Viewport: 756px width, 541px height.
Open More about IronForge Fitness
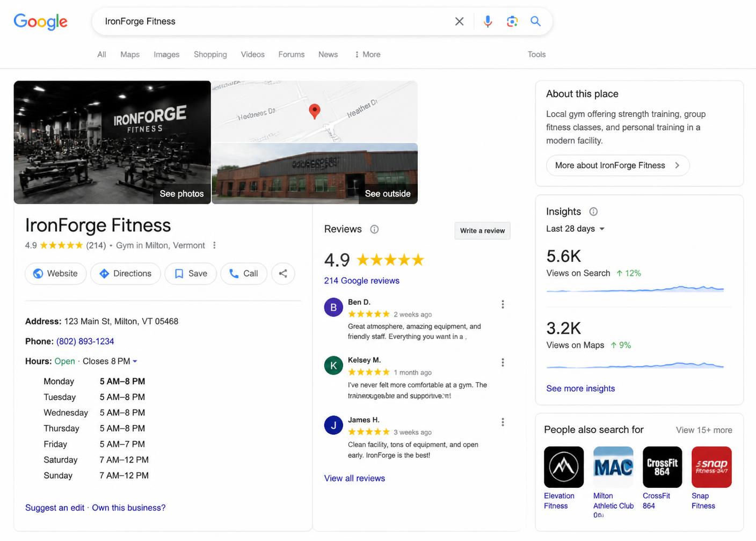tap(618, 165)
